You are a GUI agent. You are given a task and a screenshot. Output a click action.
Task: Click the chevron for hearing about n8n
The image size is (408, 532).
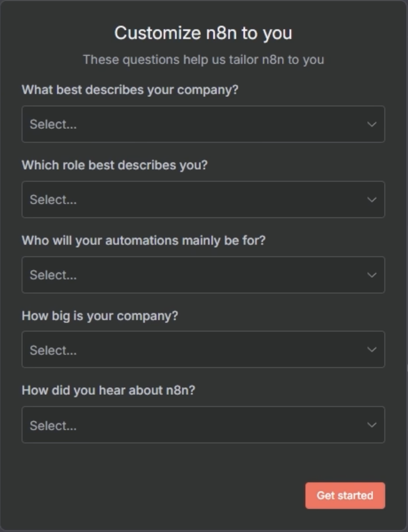coord(371,425)
